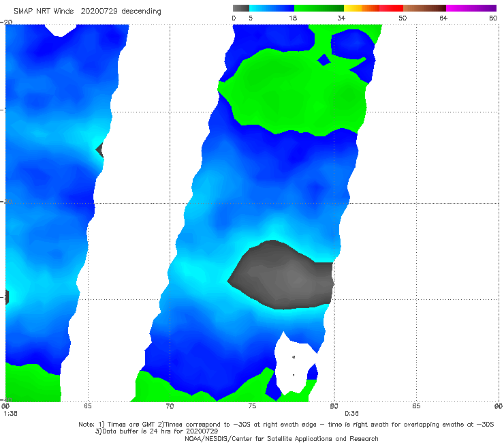Click the longitude axis label "75"
The width and height of the screenshot is (504, 443).
252,406
